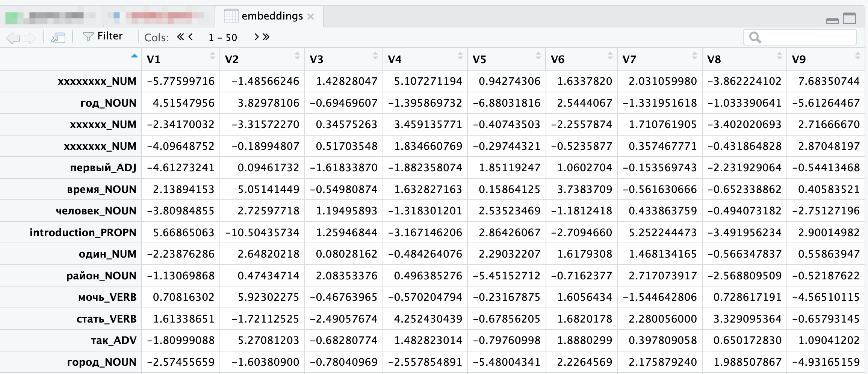The image size is (868, 374).
Task: Maximize the data viewer pane
Action: pyautogui.click(x=849, y=18)
